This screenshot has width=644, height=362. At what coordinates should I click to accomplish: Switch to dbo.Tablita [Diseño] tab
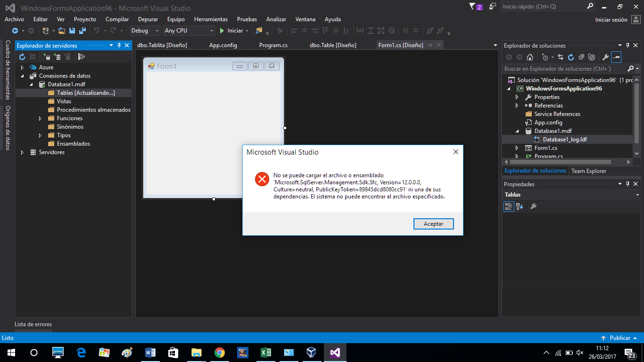[x=162, y=45]
